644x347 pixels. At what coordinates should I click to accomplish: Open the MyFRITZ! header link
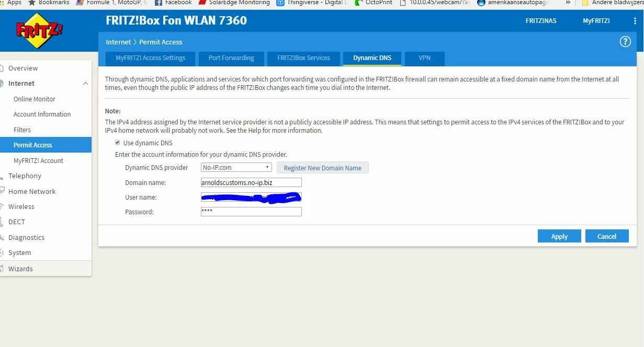(596, 21)
